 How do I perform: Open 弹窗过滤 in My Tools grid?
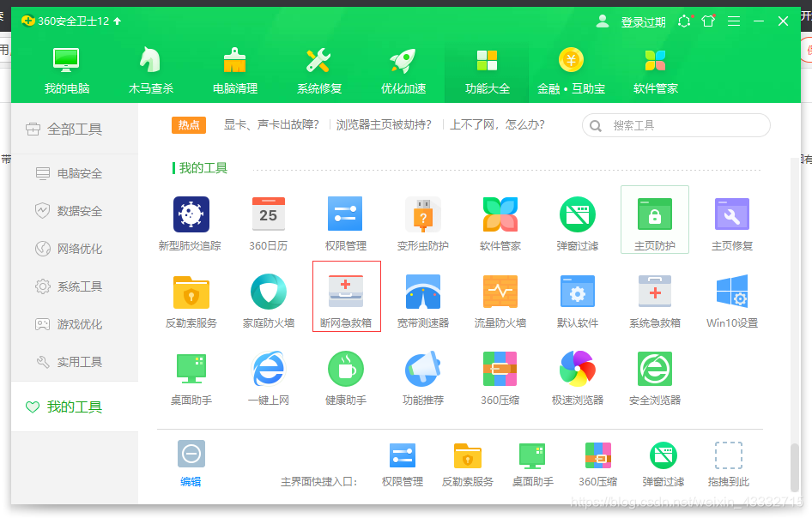578,222
